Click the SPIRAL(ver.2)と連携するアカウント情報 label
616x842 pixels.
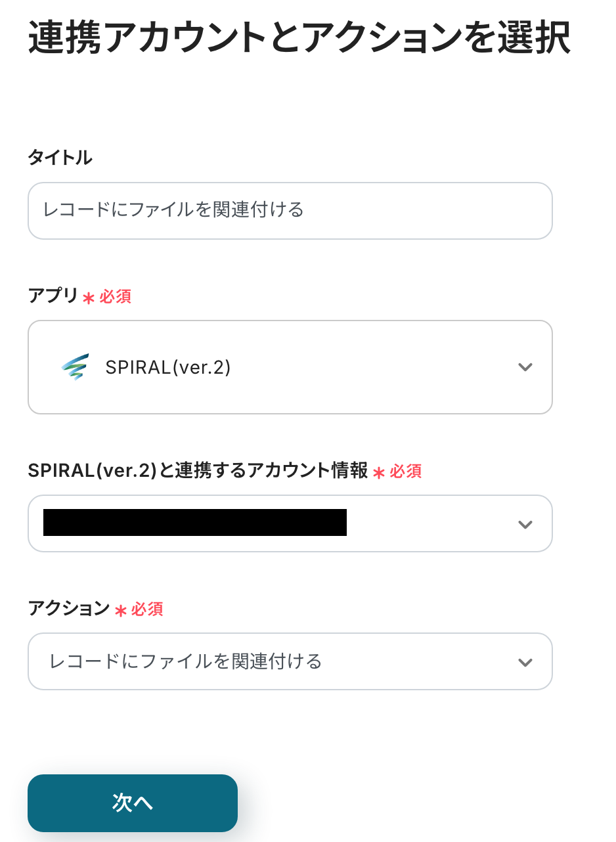pos(198,470)
